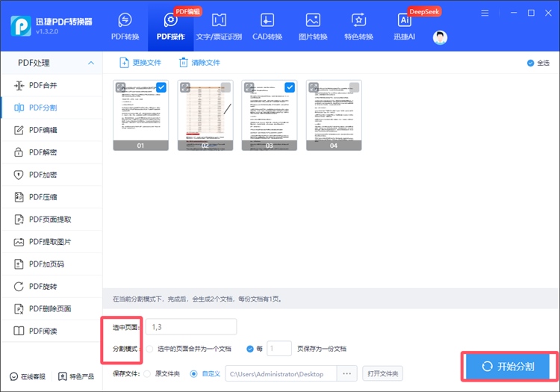Select the 特色转换 tab
This screenshot has width=560, height=392.
click(358, 26)
